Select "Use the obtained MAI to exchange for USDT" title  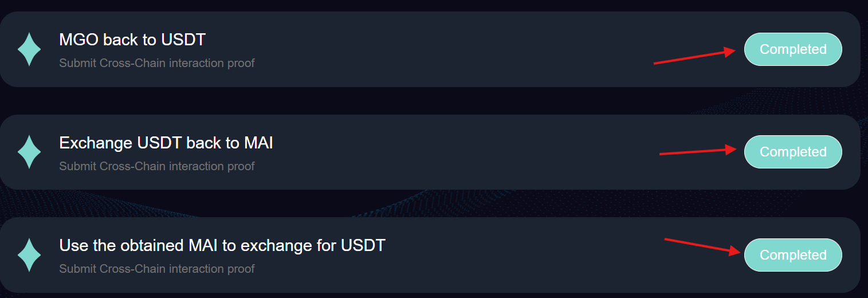(222, 245)
